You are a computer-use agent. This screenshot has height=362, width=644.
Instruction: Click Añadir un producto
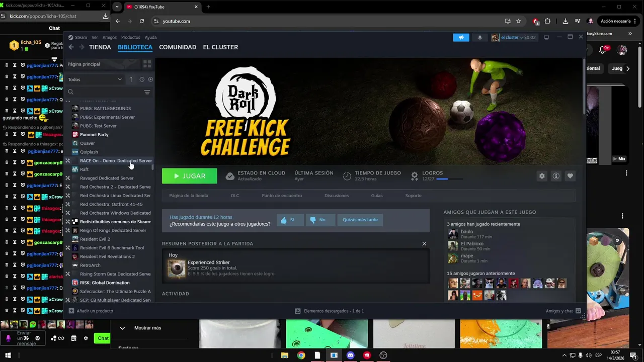click(91, 311)
